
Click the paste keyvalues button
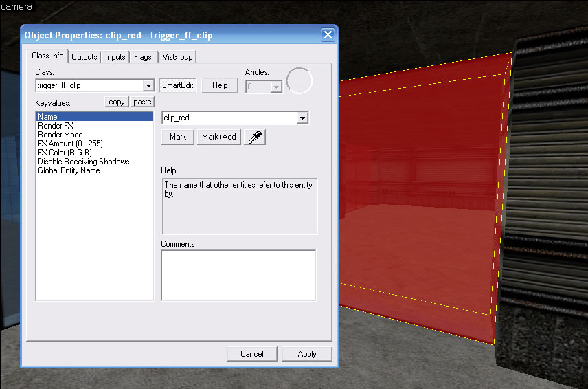(x=142, y=102)
